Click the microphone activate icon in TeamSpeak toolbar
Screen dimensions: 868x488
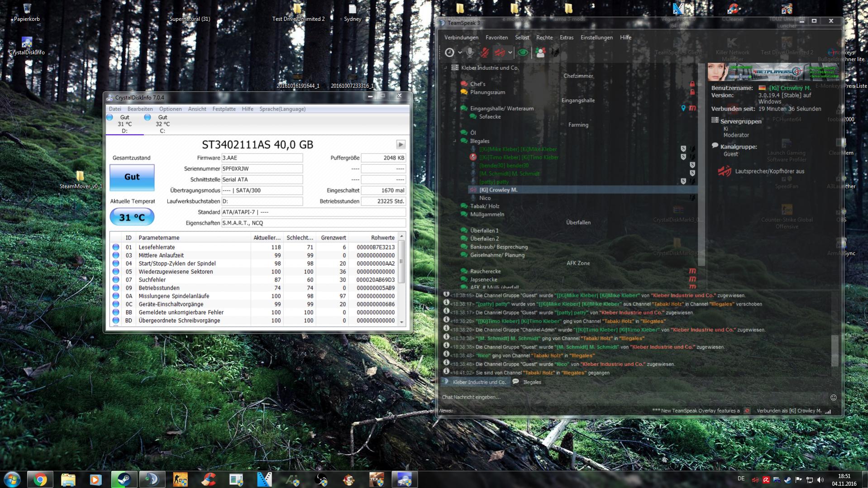tap(470, 53)
